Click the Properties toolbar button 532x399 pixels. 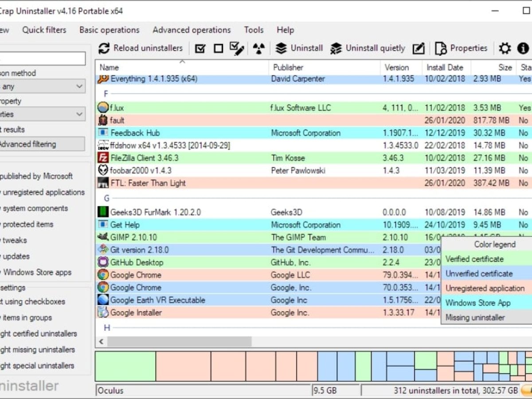[461, 48]
